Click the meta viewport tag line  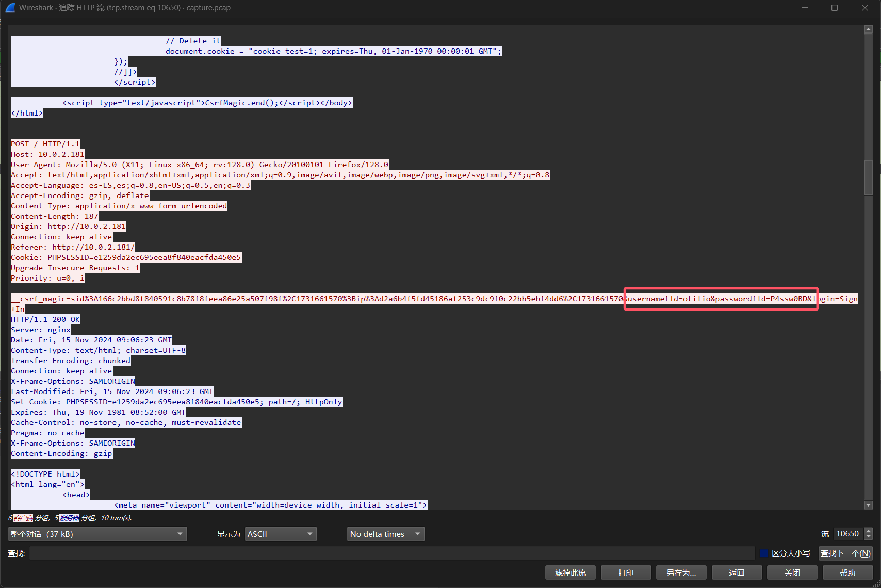pyautogui.click(x=271, y=505)
